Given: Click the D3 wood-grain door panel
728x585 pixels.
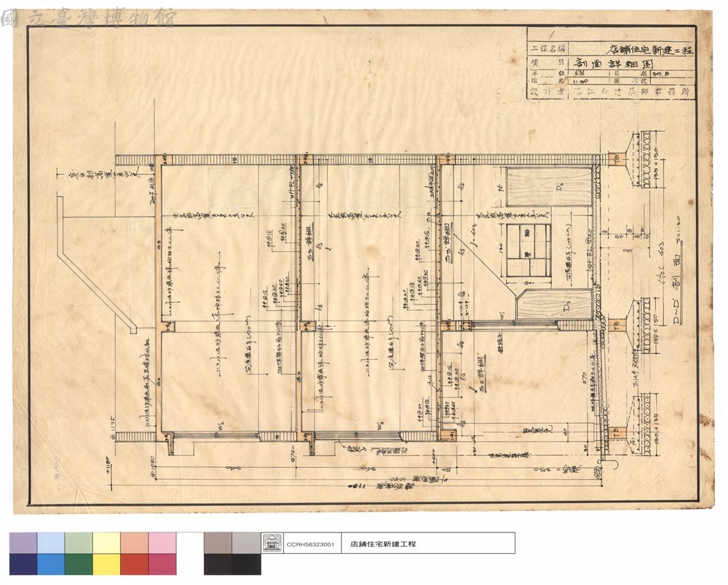Looking at the screenshot, I should (x=555, y=304).
